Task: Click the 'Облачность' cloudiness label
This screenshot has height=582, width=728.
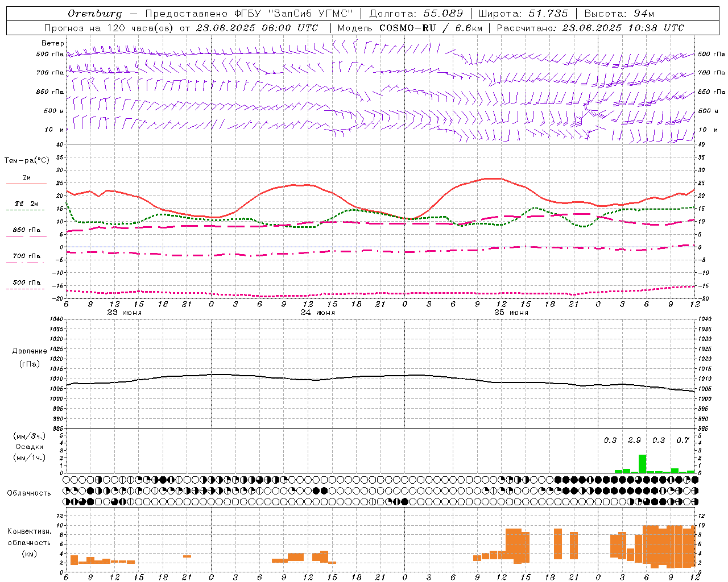Action: coord(29,493)
